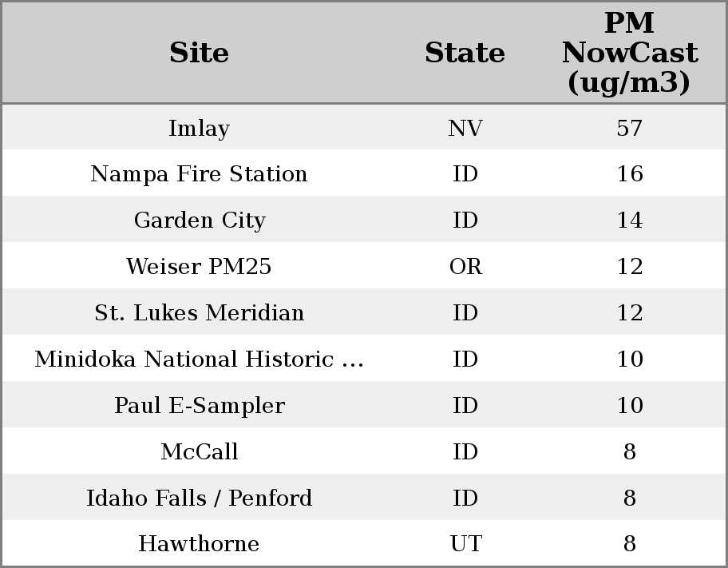Image resolution: width=728 pixels, height=568 pixels.
Task: Click the truncated Minidoka National Historic cell
Action: (x=199, y=359)
